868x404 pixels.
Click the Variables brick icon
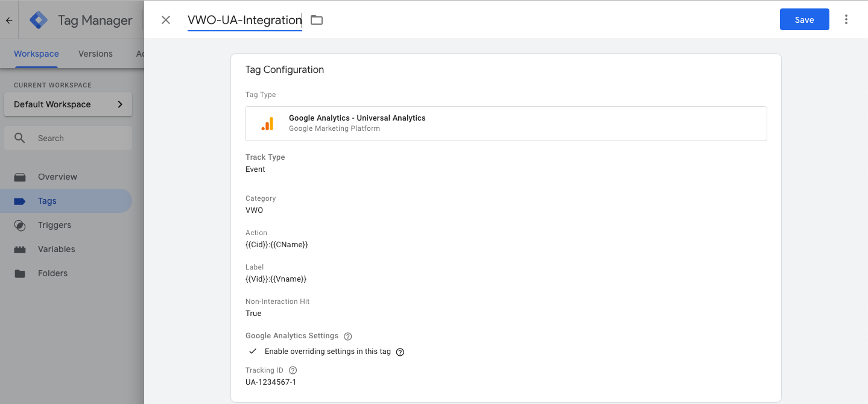[20, 249]
